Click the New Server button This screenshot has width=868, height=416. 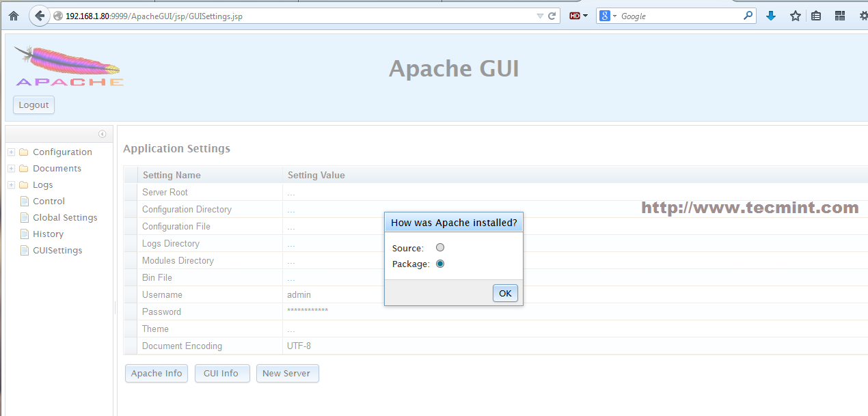[x=288, y=373]
